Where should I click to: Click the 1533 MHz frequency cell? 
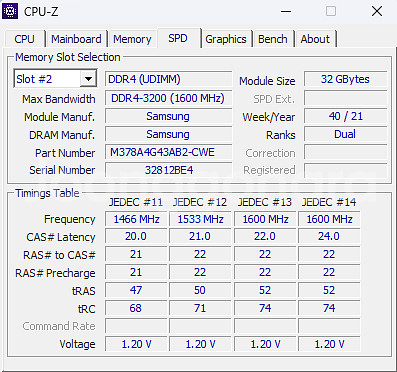point(200,219)
